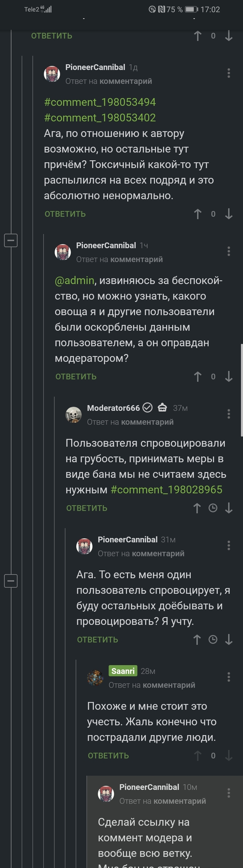Downvote the bottom PioneerCannibal comment
The width and height of the screenshot is (243, 868).
pyautogui.click(x=228, y=640)
